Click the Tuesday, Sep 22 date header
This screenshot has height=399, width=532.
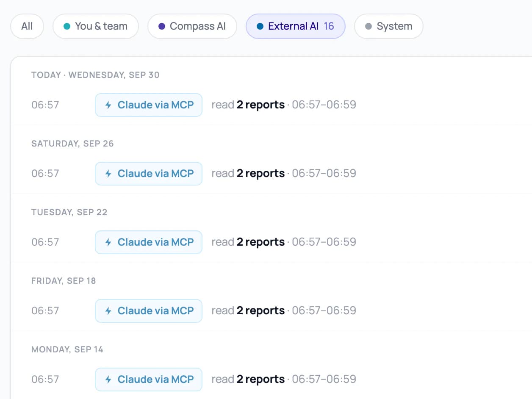click(69, 212)
